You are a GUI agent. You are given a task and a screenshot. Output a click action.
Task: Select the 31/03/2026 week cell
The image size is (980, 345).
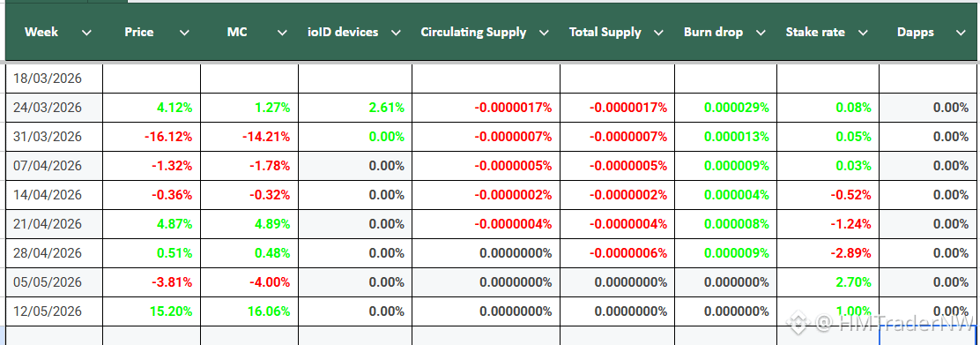tap(55, 137)
